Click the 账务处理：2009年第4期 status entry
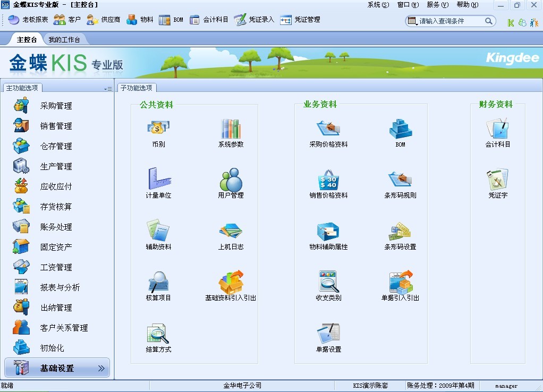The width and height of the screenshot is (543, 392). tap(440, 386)
